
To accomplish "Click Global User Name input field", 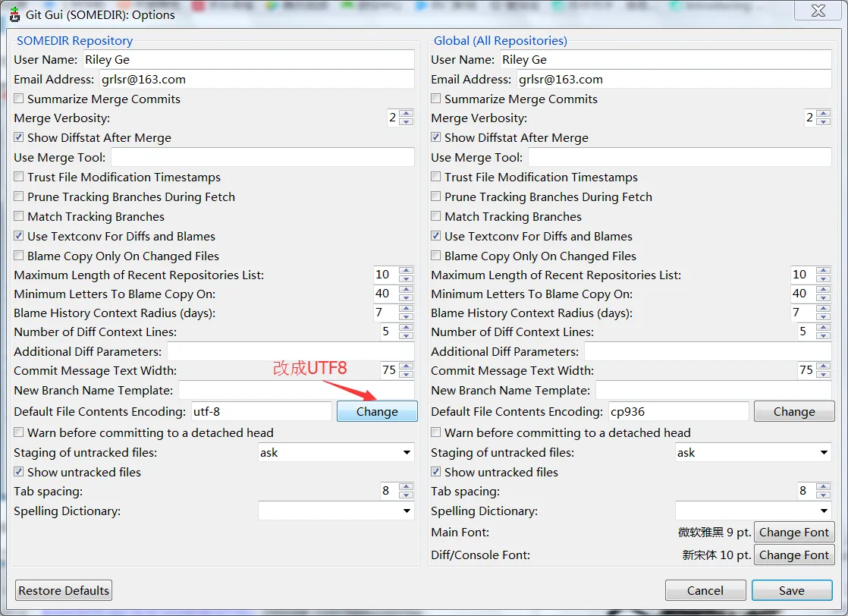I will pyautogui.click(x=665, y=59).
